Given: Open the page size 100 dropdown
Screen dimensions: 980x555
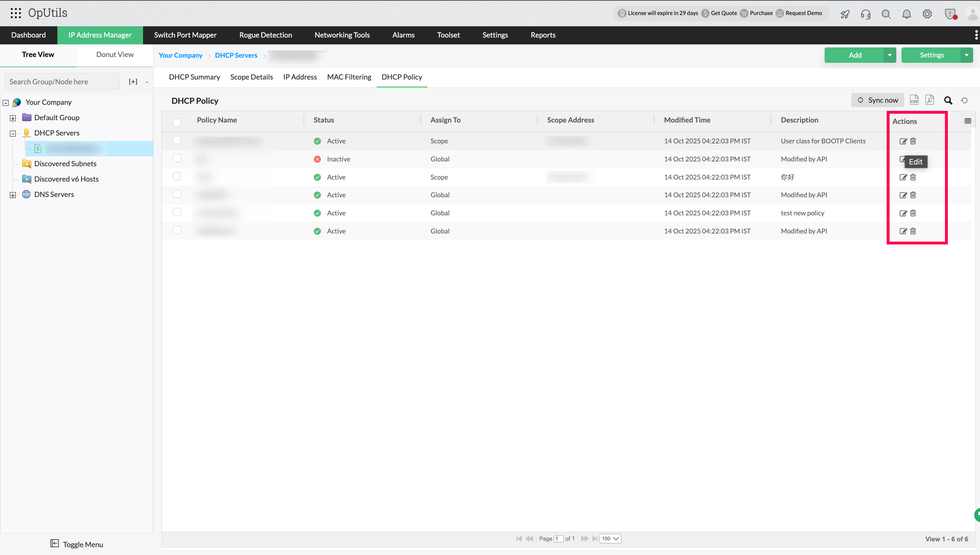Looking at the screenshot, I should [x=610, y=539].
